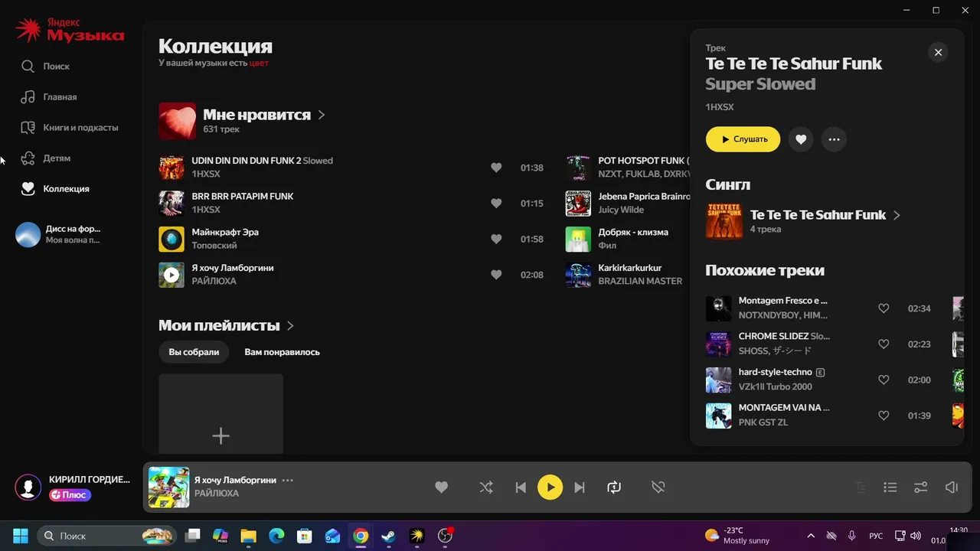980x551 pixels.
Task: Like hard-style-techno similar track
Action: (884, 380)
